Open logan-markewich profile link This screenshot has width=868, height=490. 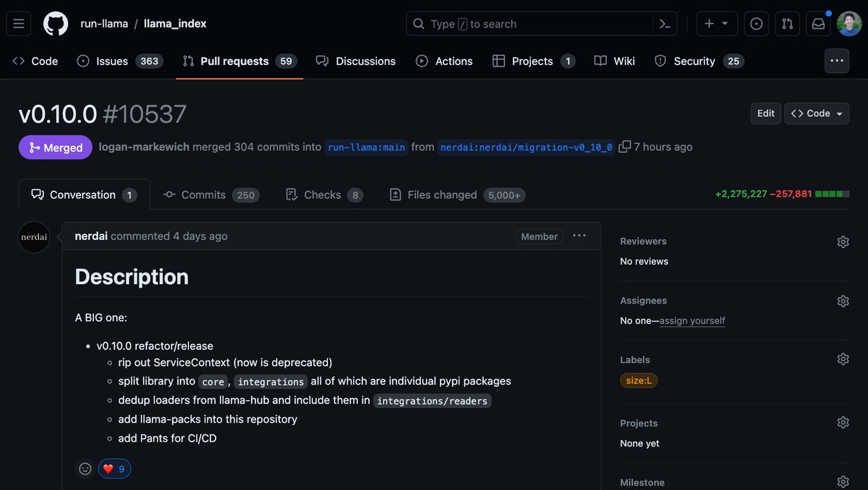click(x=144, y=147)
